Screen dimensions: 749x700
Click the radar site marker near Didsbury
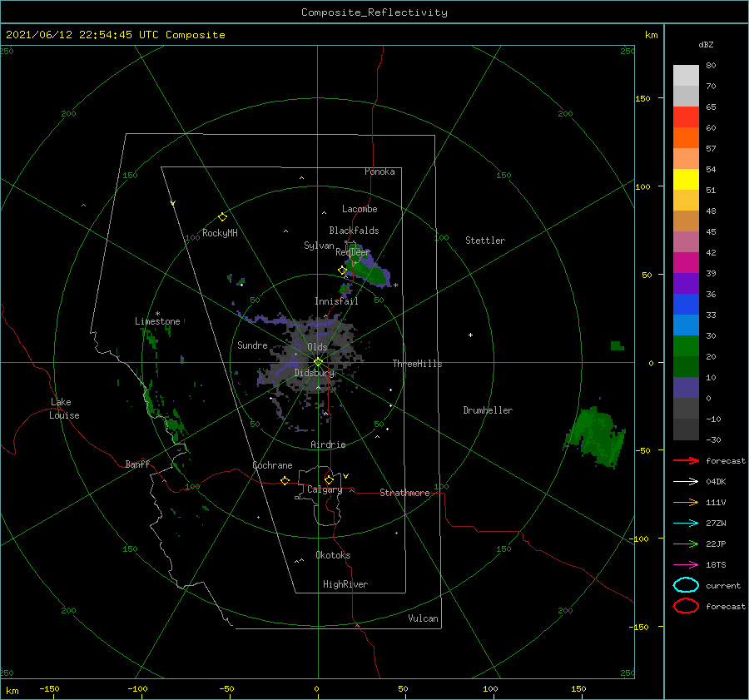(318, 362)
